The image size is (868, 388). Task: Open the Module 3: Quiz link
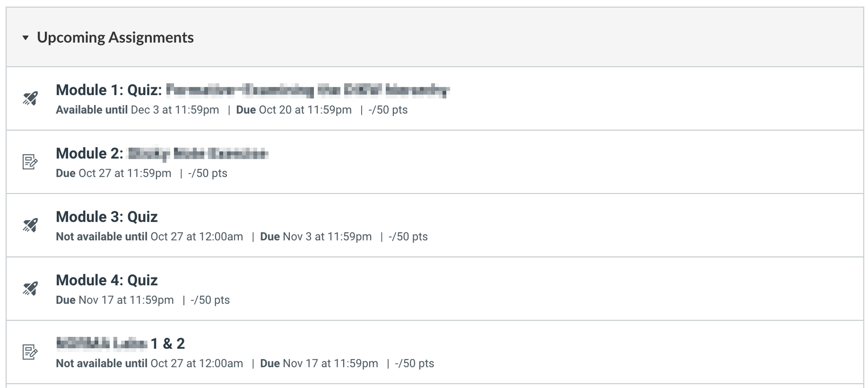(107, 217)
